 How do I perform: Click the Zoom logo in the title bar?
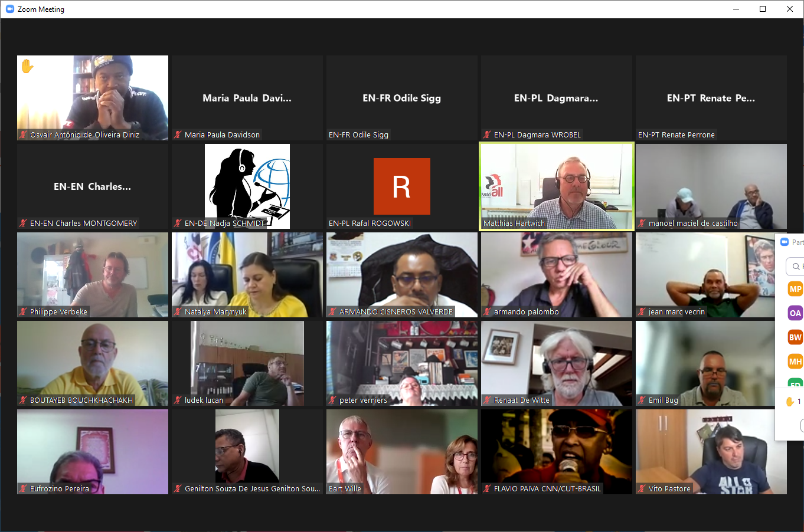pos(9,9)
